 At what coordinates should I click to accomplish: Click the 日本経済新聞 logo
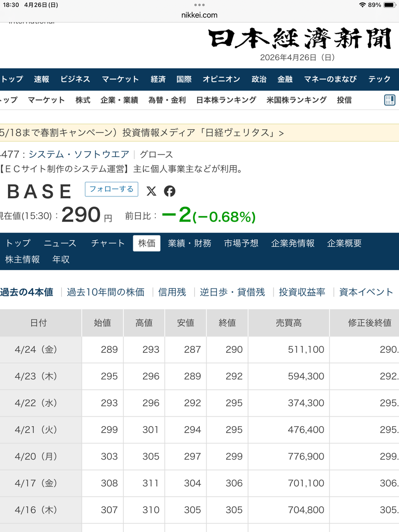[x=300, y=39]
